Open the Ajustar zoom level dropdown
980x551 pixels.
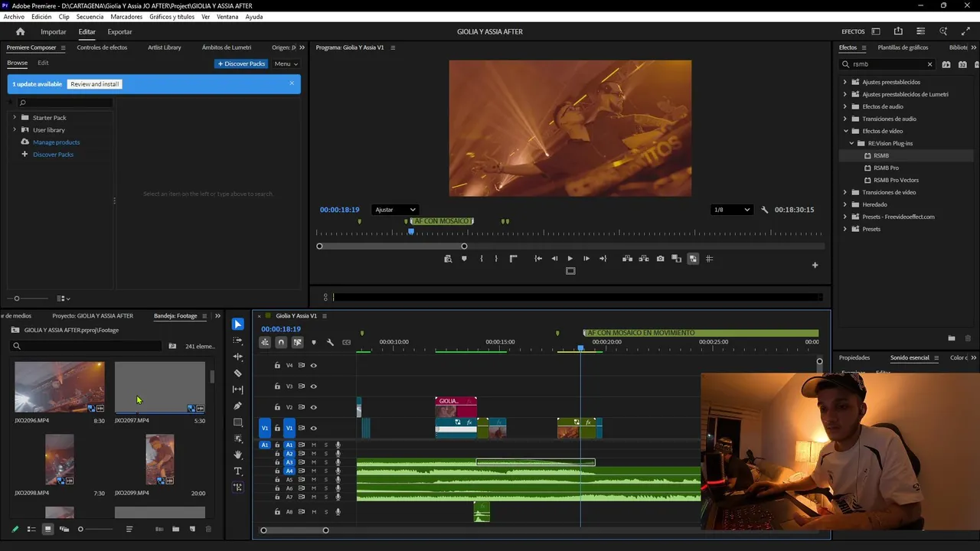pos(395,210)
